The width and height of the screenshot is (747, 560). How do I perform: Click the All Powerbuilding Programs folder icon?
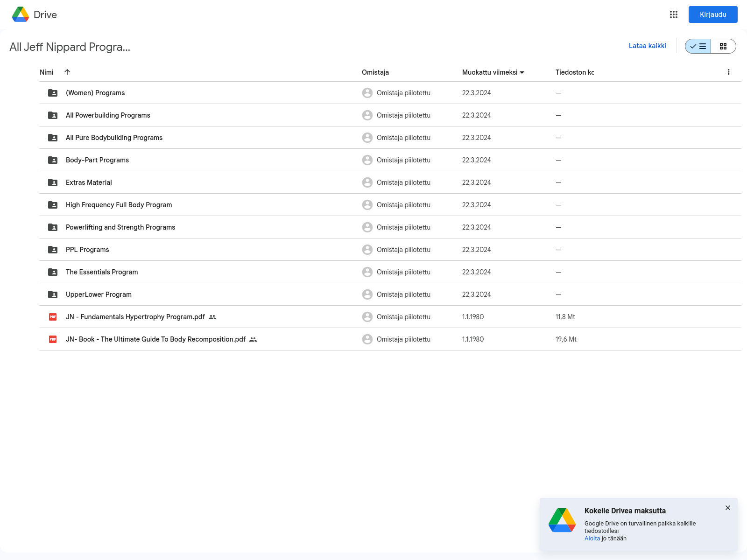[53, 115]
